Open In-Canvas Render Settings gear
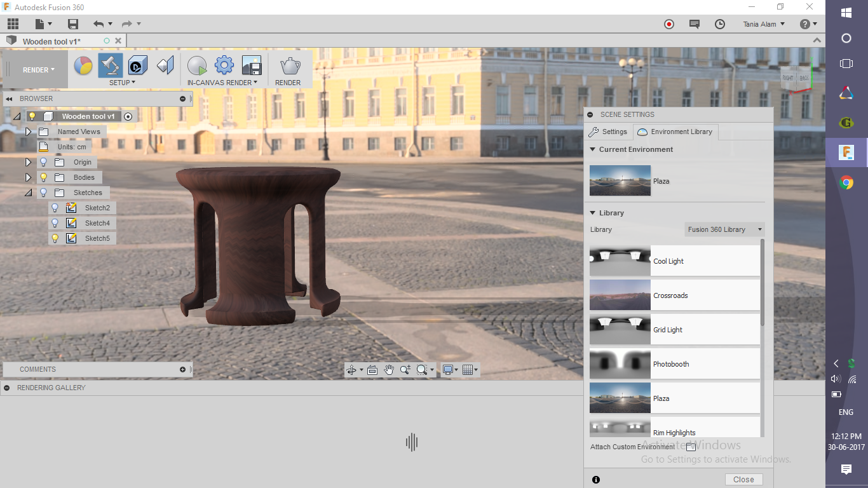The image size is (868, 488). click(x=224, y=65)
